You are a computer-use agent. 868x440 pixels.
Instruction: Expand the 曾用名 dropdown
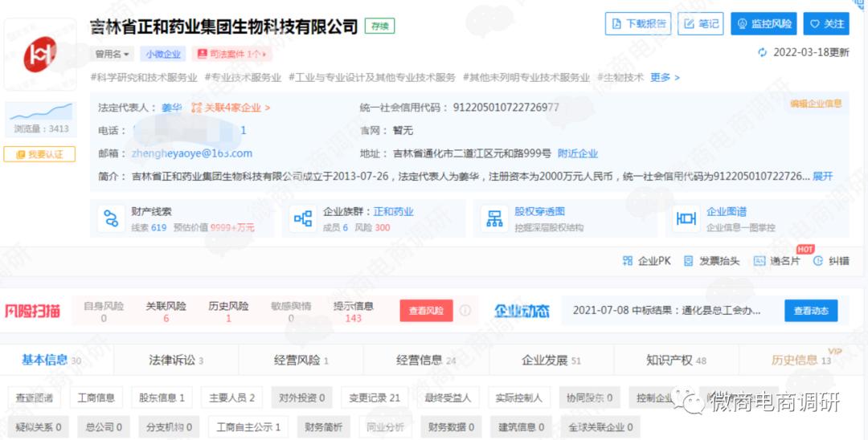click(113, 54)
